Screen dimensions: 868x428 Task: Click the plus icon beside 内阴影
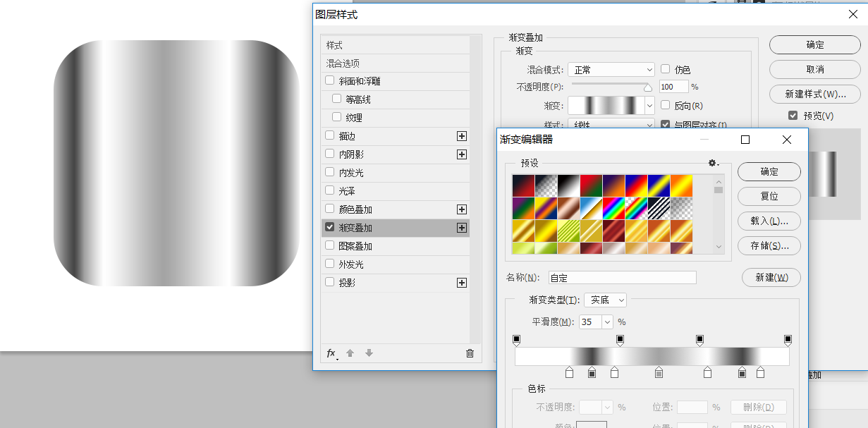pyautogui.click(x=462, y=154)
